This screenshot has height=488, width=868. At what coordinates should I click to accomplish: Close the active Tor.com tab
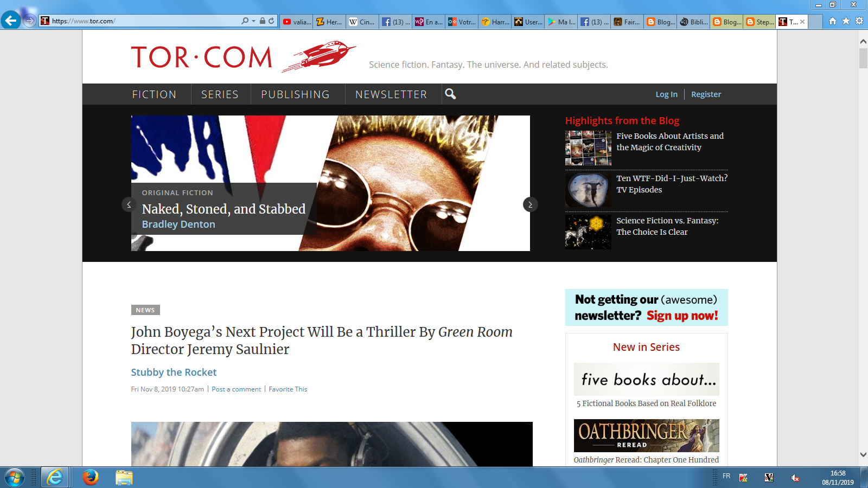click(x=802, y=22)
